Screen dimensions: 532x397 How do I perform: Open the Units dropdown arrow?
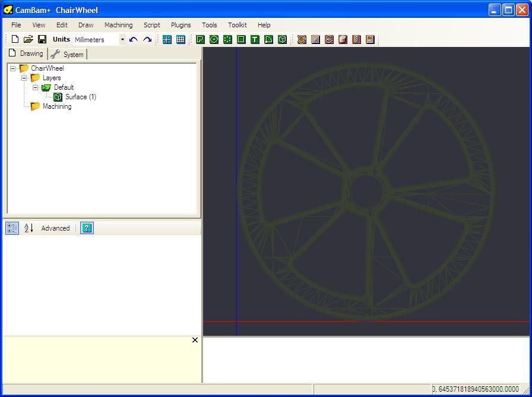coord(122,39)
